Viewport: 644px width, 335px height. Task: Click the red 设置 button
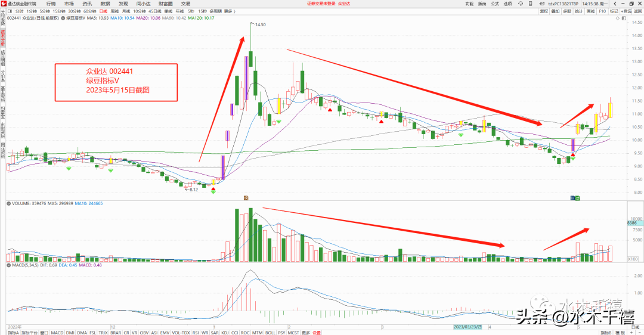tap(317, 333)
